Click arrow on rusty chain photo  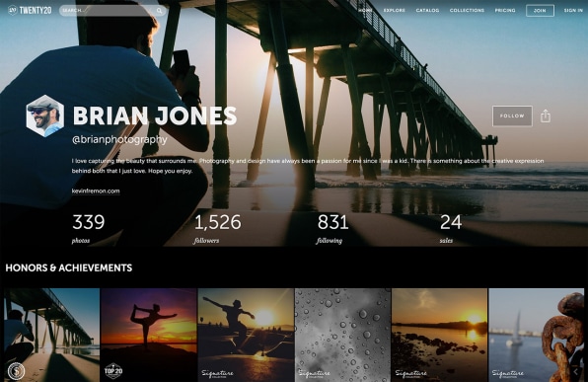[575, 371]
